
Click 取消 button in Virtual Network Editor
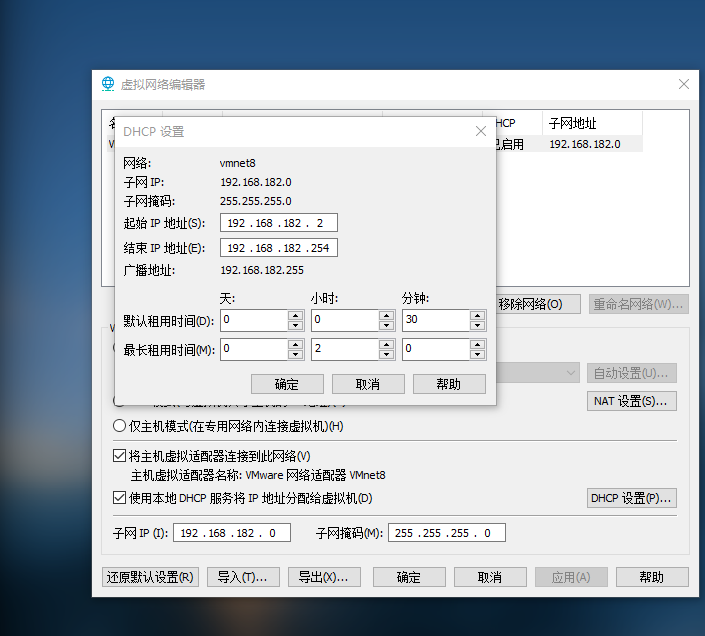pyautogui.click(x=490, y=577)
